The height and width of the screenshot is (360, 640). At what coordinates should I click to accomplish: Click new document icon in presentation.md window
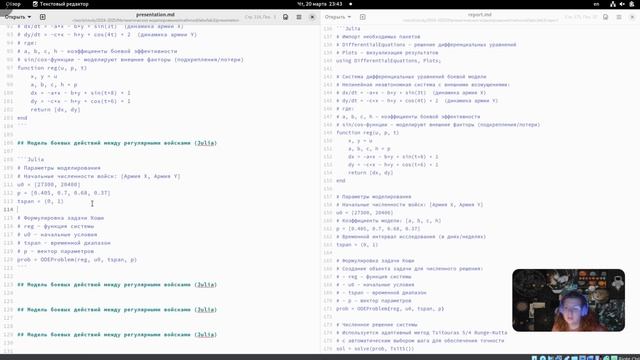[x=42, y=17]
